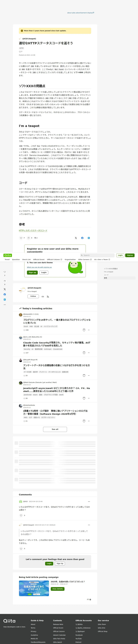
Task: Open options menu on @410 comment
Action: point(89,501)
